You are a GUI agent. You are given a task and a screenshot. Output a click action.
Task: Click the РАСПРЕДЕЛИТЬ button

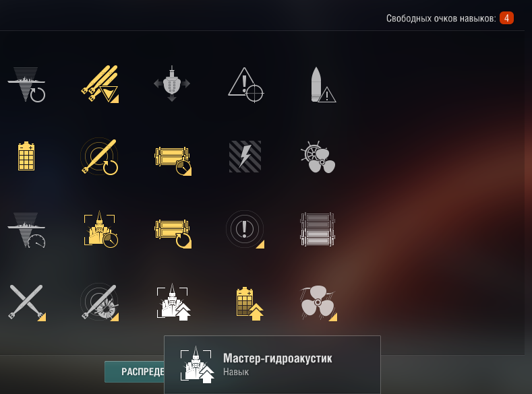(x=135, y=372)
